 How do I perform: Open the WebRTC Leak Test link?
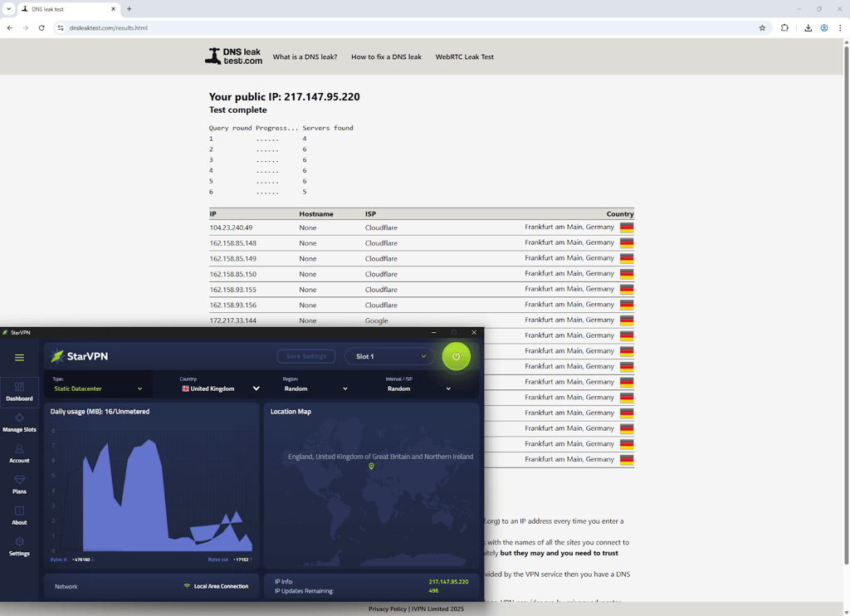coord(465,57)
